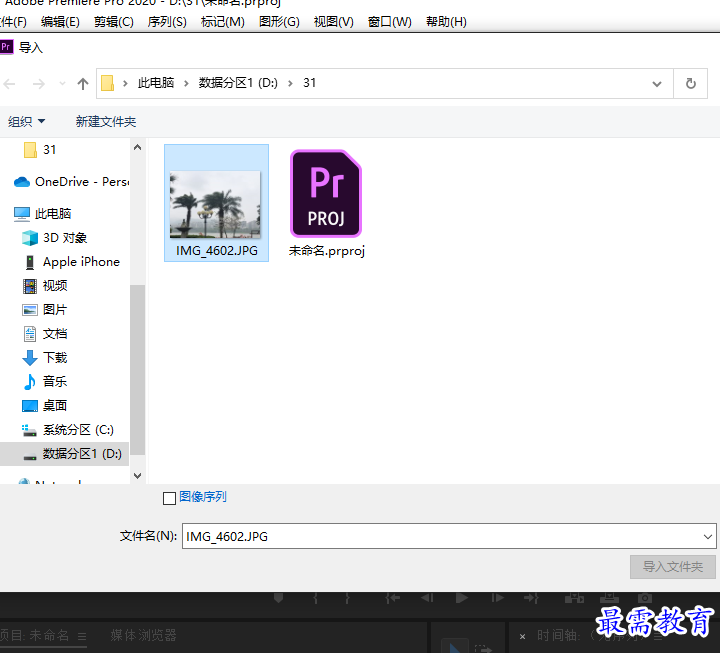Click the Apple iPhone device icon
The width and height of the screenshot is (720, 653).
tap(30, 262)
